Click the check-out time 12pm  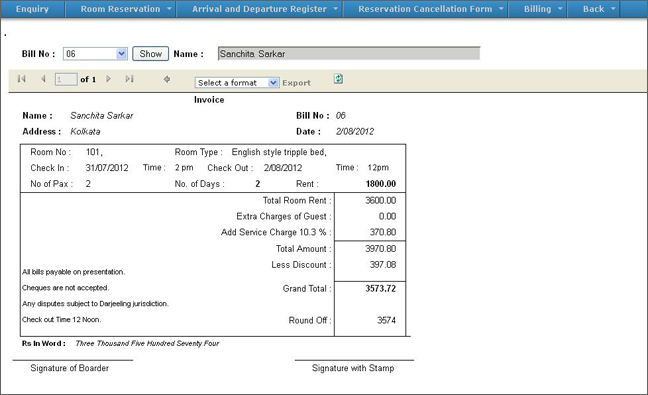tap(378, 168)
